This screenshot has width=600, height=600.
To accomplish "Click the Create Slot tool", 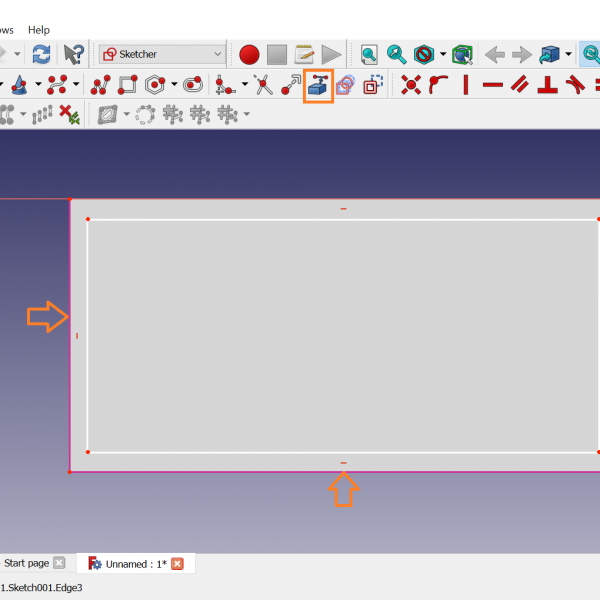I will point(192,86).
